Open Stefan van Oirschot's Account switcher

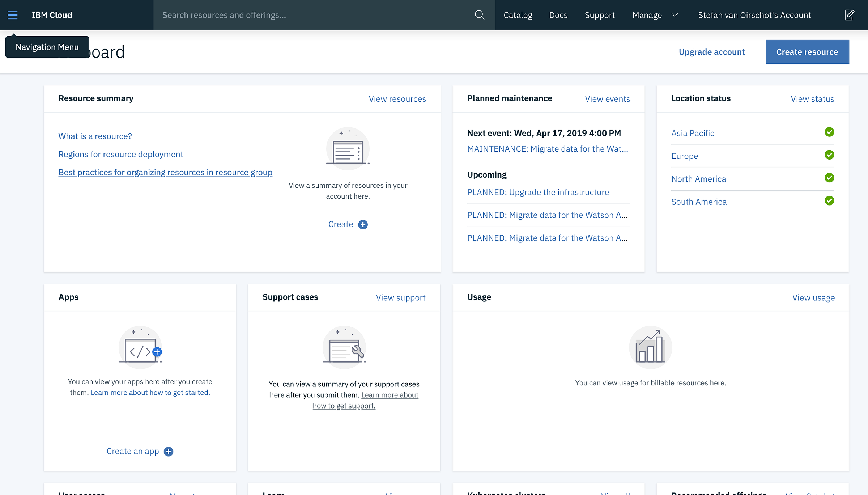(754, 15)
